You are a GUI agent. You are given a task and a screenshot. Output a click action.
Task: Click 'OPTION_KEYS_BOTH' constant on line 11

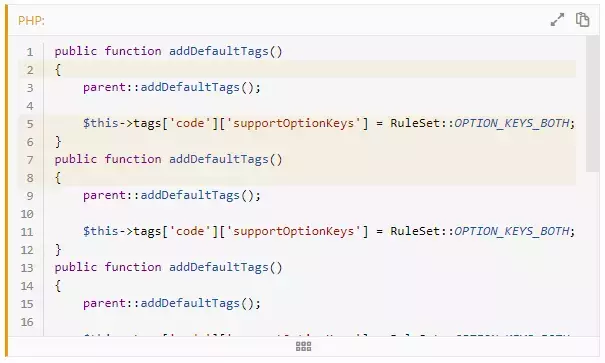tap(512, 231)
